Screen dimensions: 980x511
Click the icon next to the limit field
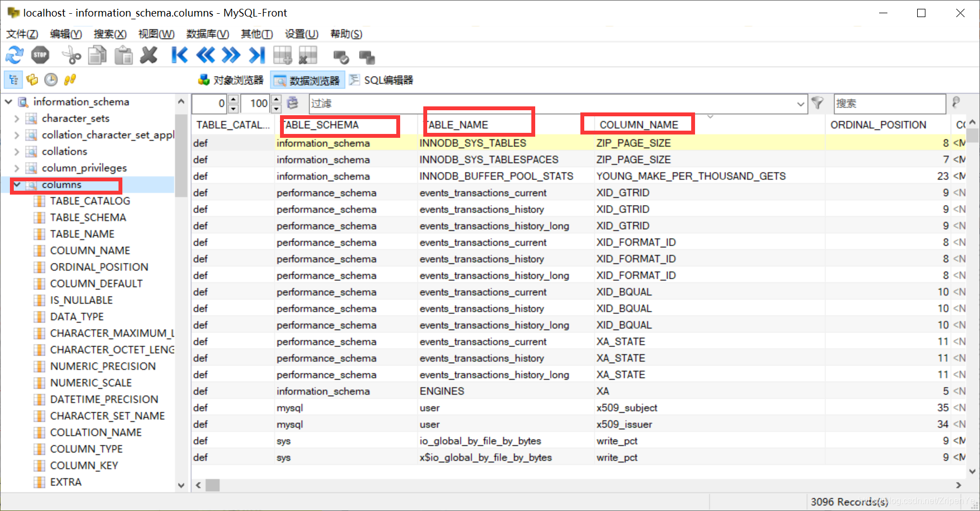point(293,103)
